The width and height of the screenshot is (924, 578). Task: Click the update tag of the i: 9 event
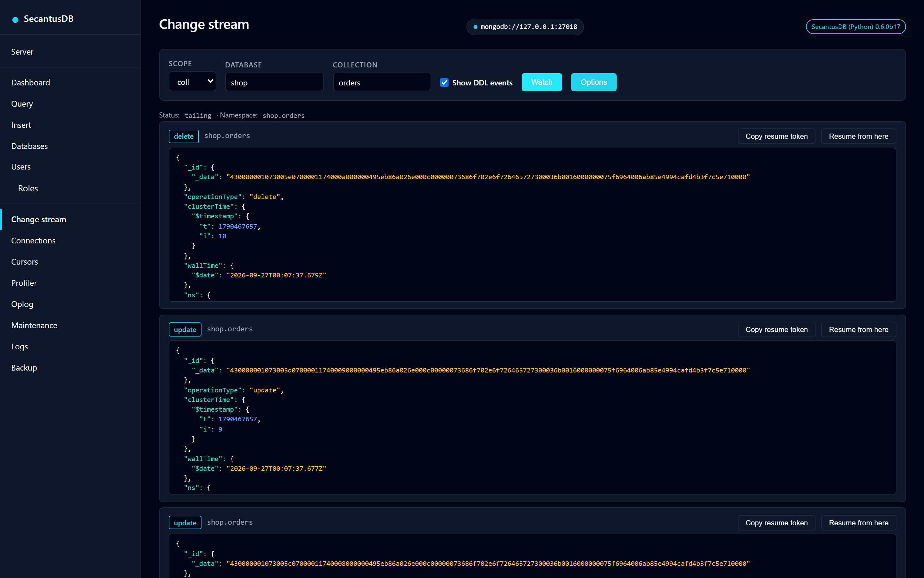click(x=185, y=329)
